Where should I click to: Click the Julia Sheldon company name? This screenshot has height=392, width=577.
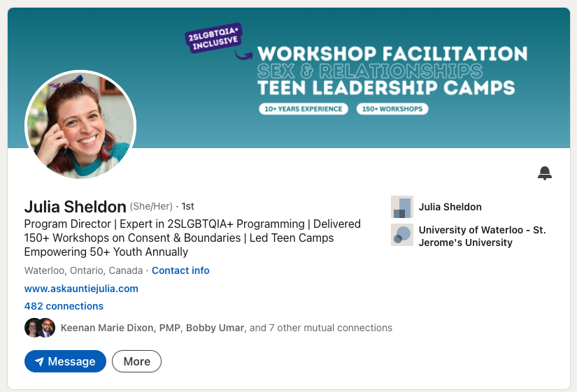tap(450, 207)
